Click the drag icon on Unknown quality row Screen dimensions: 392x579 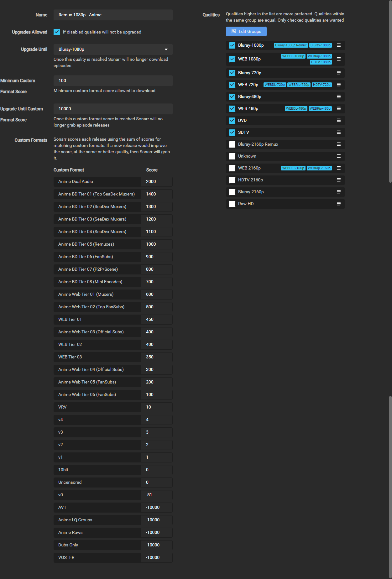coord(338,156)
